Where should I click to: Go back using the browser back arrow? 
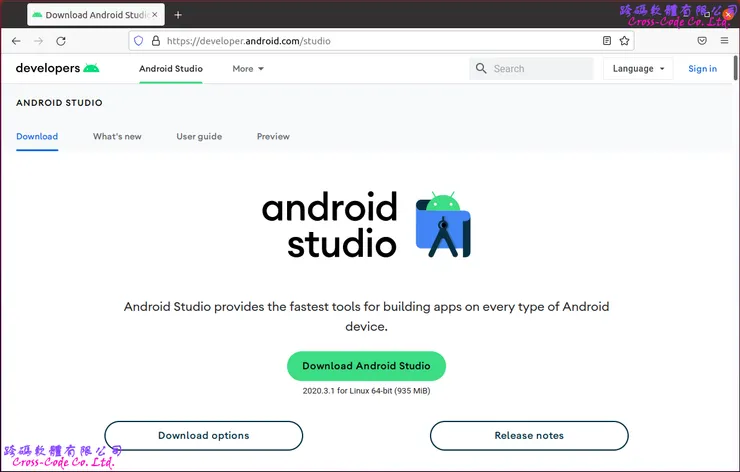[x=16, y=41]
